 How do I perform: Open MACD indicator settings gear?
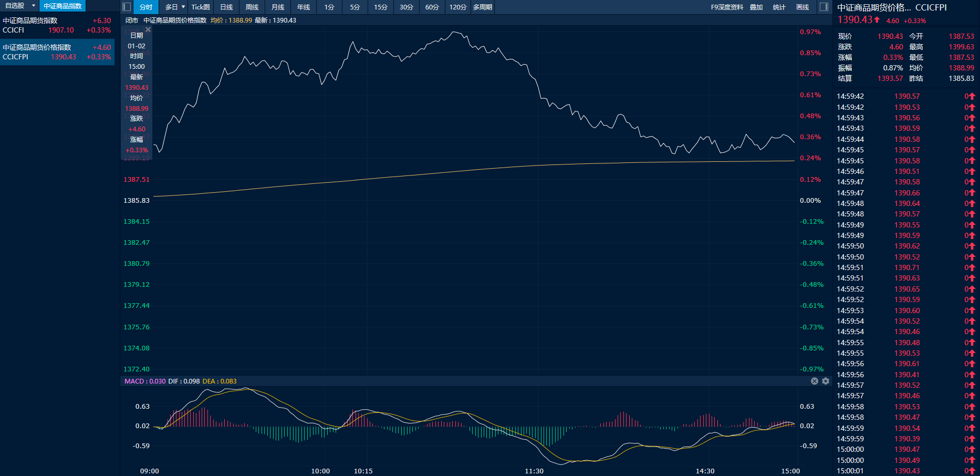pos(826,381)
